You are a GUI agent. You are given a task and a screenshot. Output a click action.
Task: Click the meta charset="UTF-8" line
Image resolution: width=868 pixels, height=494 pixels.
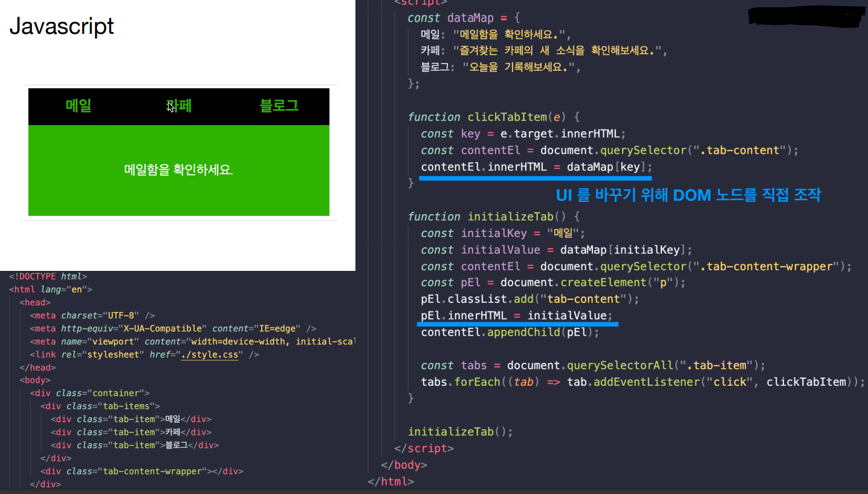coord(92,315)
